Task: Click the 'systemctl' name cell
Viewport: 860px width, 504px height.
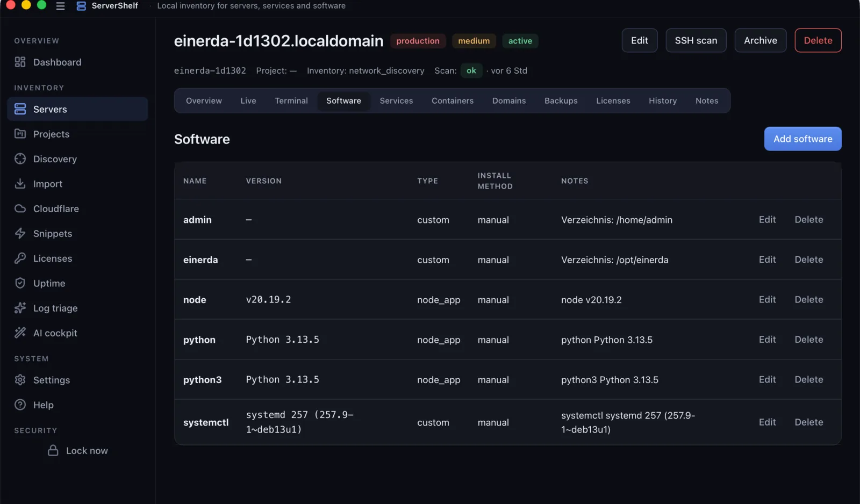Action: (206, 422)
